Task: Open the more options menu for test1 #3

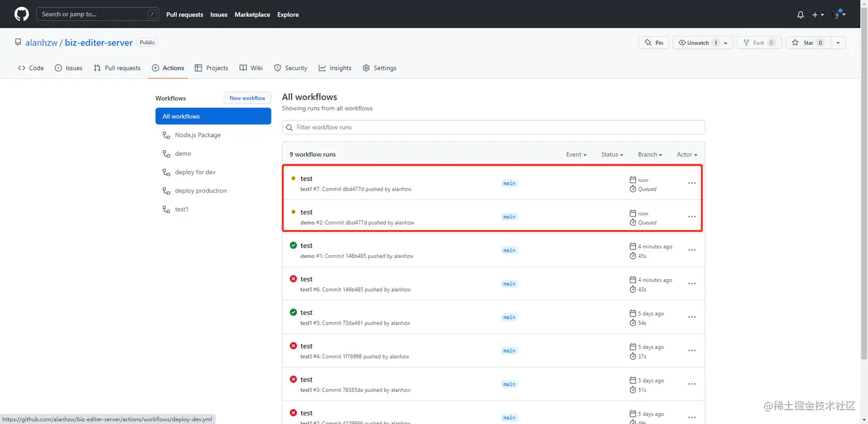Action: (692, 384)
